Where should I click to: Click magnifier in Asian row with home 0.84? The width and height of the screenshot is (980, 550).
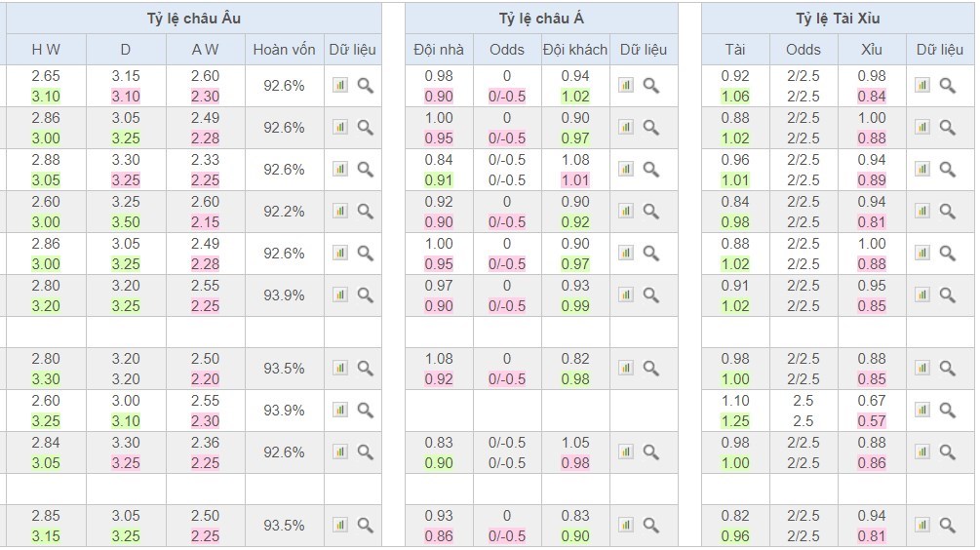[650, 169]
